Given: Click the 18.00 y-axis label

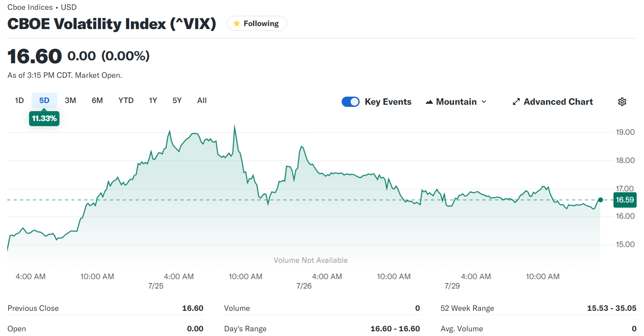Looking at the screenshot, I should click(625, 160).
